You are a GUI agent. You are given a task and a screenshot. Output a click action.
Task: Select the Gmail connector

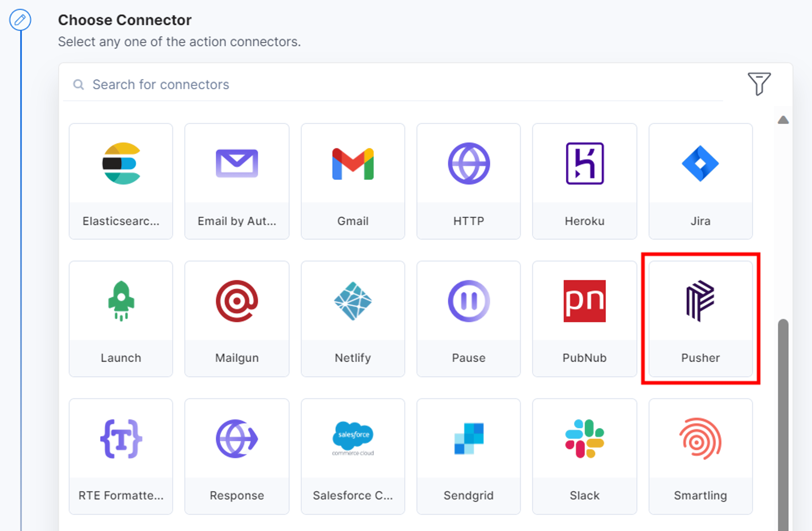point(353,181)
